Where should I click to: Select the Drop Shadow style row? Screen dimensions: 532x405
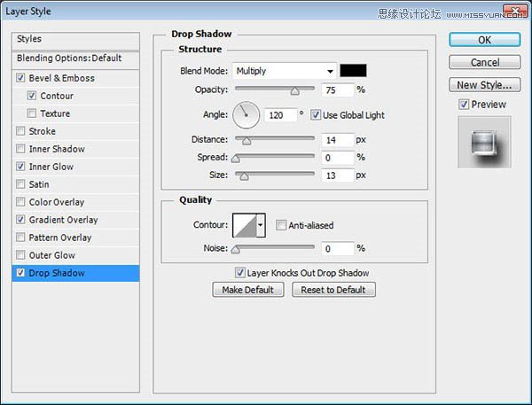[x=75, y=273]
